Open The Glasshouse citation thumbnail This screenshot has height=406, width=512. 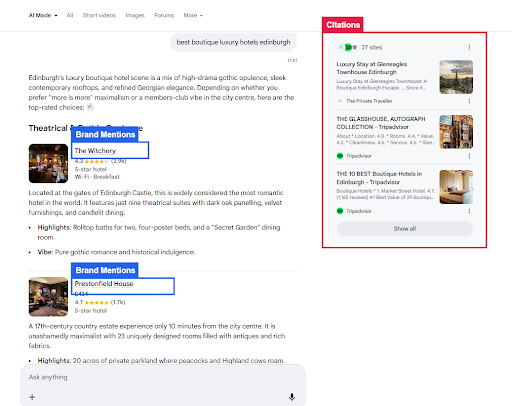[x=456, y=132]
